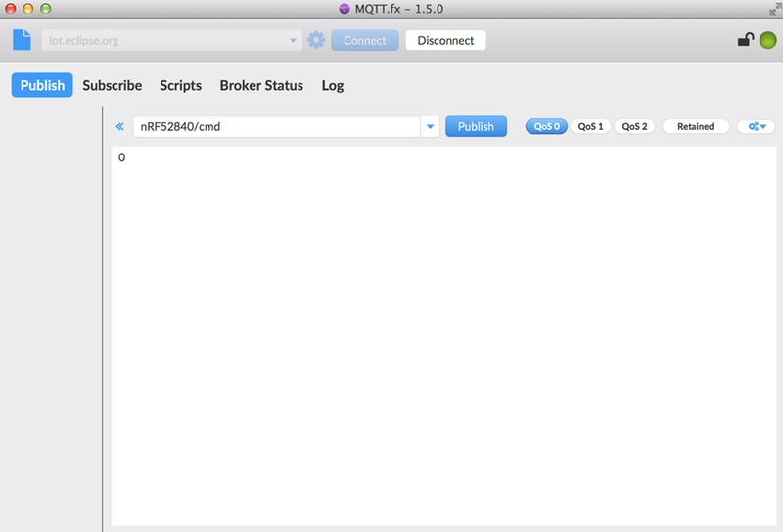The height and width of the screenshot is (532, 783).
Task: Select QoS 2 level
Action: pyautogui.click(x=634, y=126)
